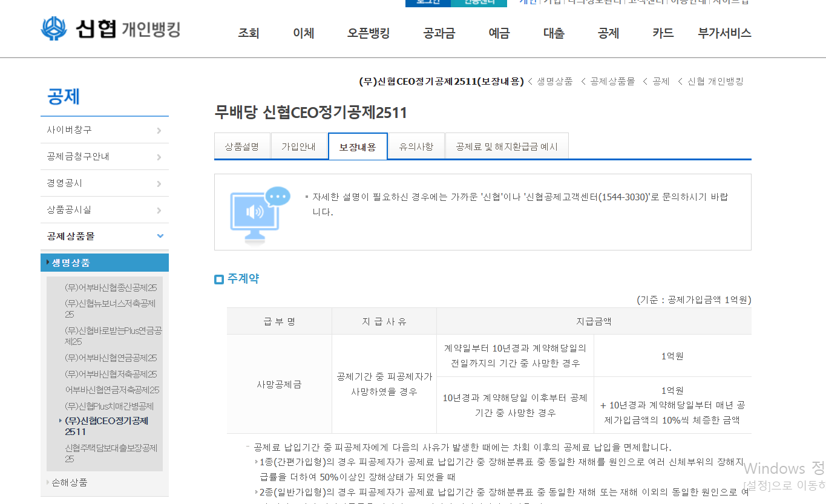Open (무)어부바신협저축공제25 product

(111, 374)
